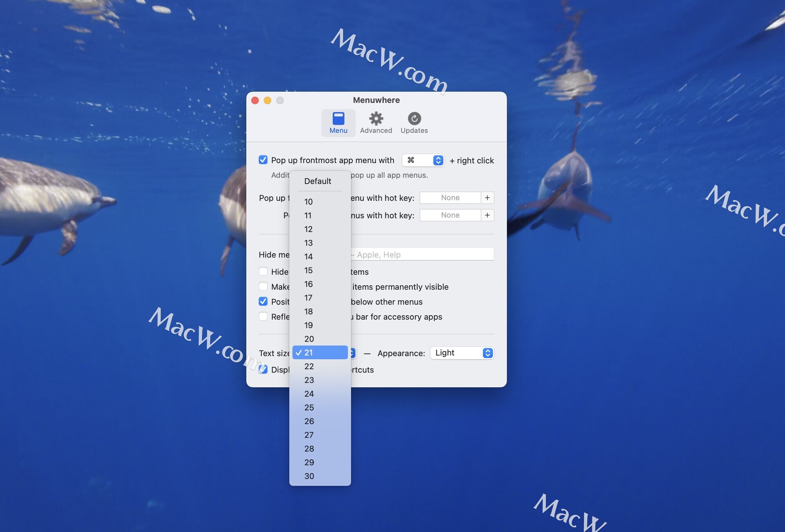This screenshot has width=785, height=532.
Task: Select text size 18
Action: [320, 312]
